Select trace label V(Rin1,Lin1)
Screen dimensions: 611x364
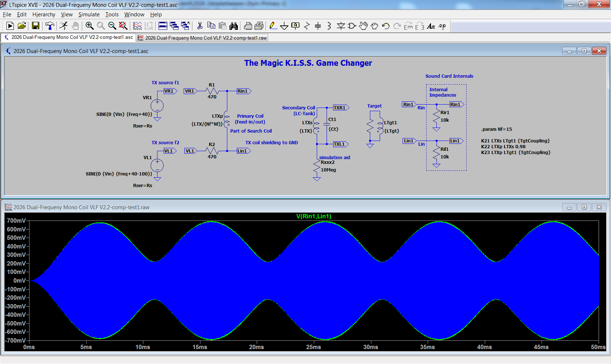(314, 217)
